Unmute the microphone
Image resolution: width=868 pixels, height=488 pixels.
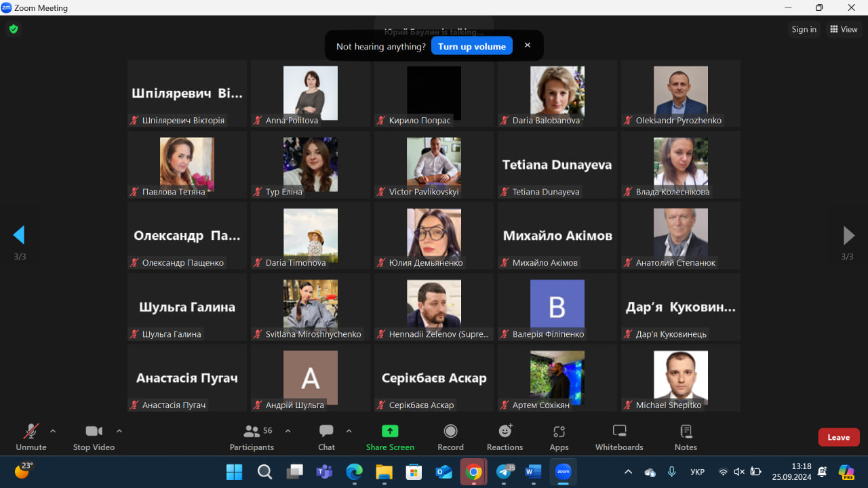[x=31, y=436]
